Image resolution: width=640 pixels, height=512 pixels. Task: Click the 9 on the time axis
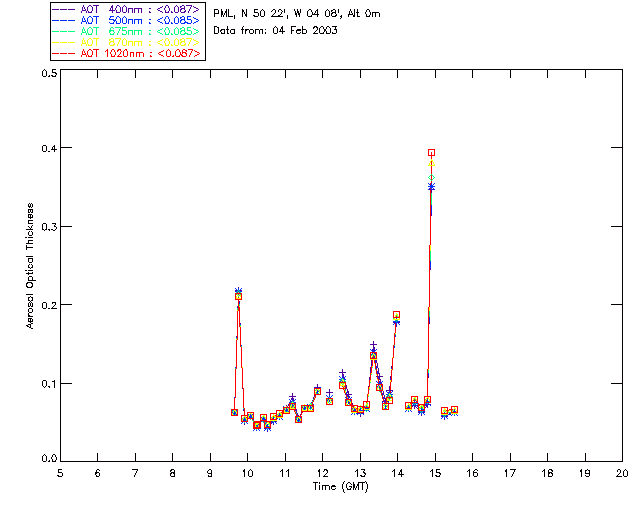click(210, 473)
